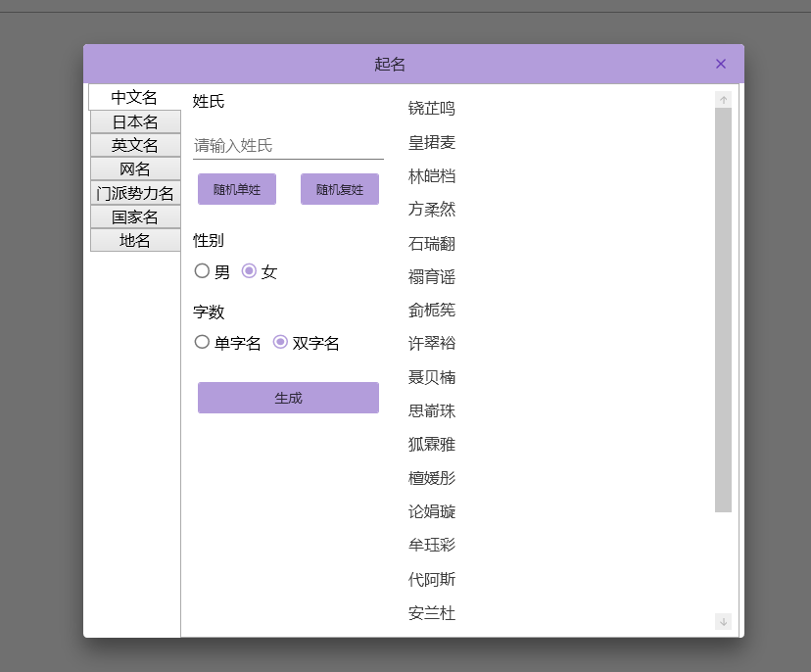Click the scroll-down arrow on the name list

coord(723,621)
